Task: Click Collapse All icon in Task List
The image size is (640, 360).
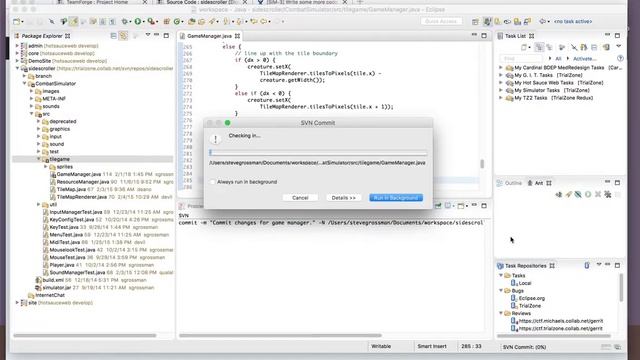Action: click(x=594, y=47)
